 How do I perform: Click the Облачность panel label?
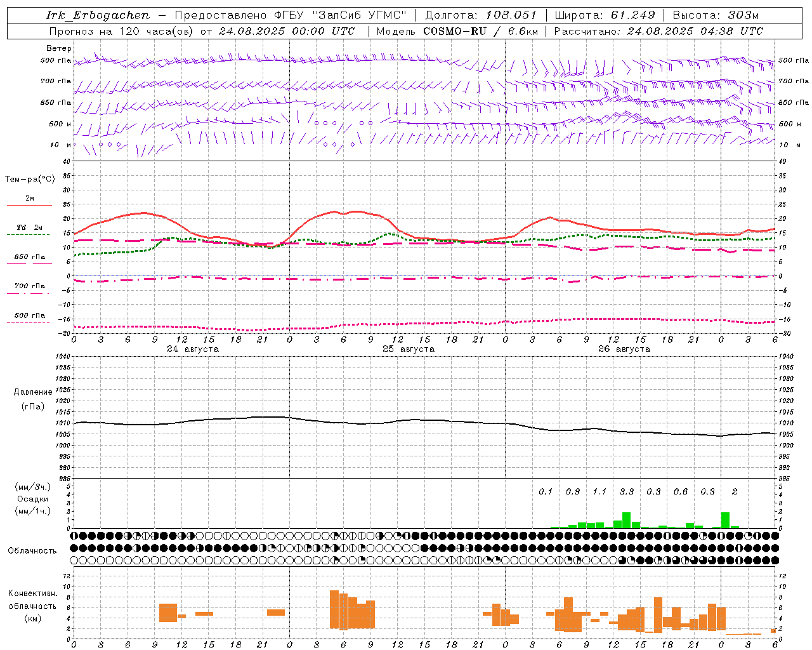32,551
